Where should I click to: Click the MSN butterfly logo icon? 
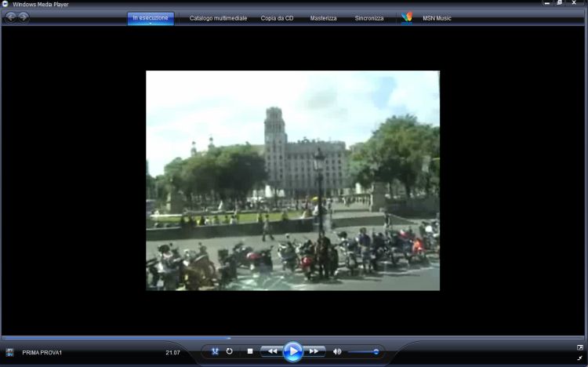click(407, 17)
